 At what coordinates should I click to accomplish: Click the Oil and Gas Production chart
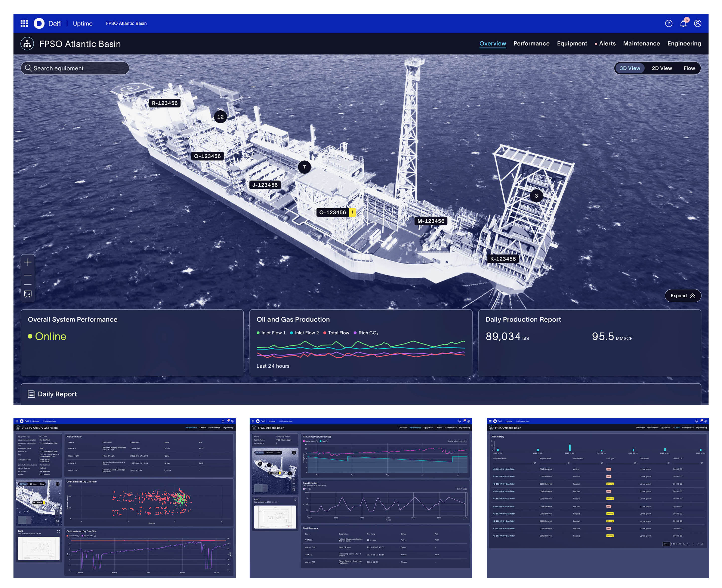click(361, 349)
